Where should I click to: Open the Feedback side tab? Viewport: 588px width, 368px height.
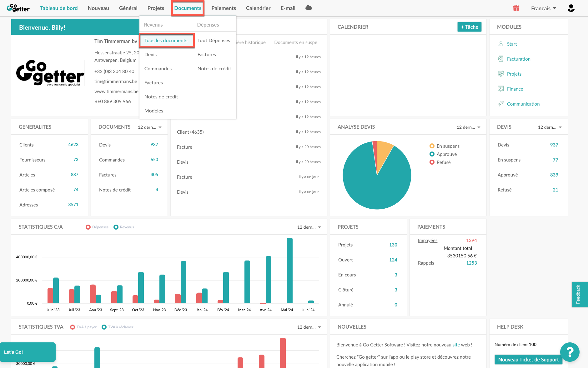click(580, 294)
